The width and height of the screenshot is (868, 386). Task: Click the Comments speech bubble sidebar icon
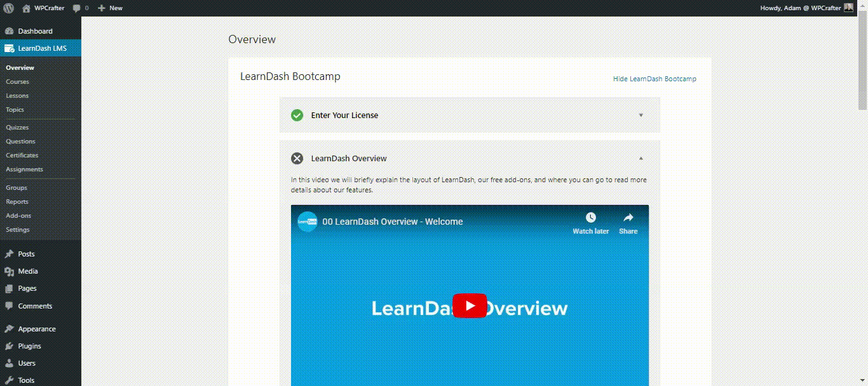click(9, 306)
